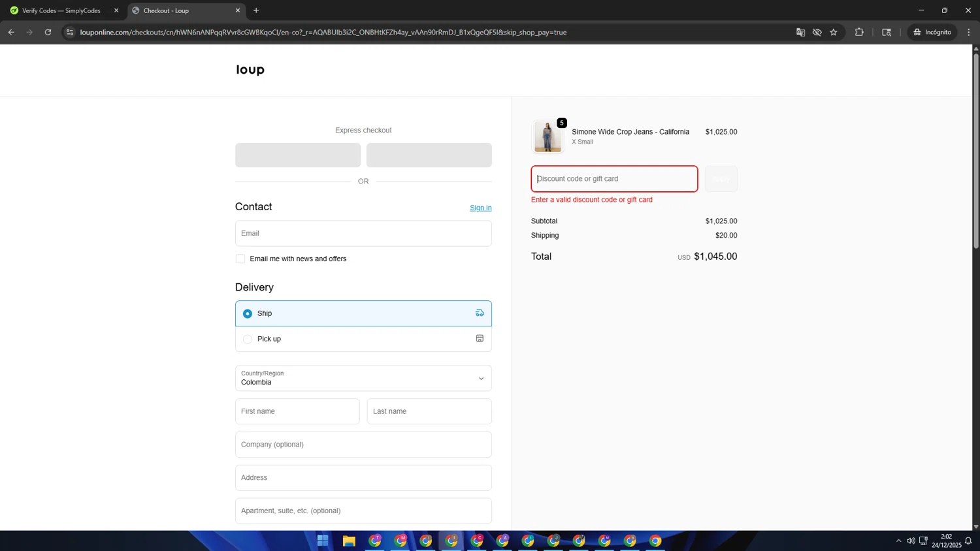Viewport: 980px width, 551px height.
Task: Open the Extensions puzzle icon
Action: tap(859, 32)
